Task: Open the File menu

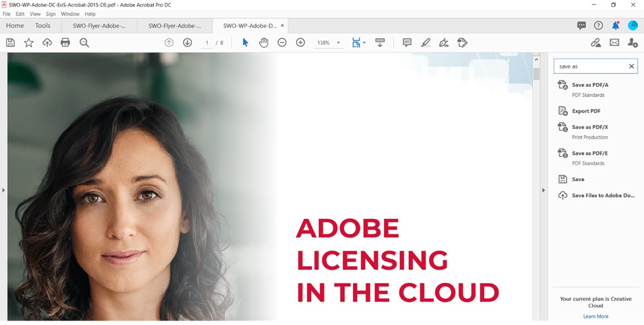Action: coord(6,14)
